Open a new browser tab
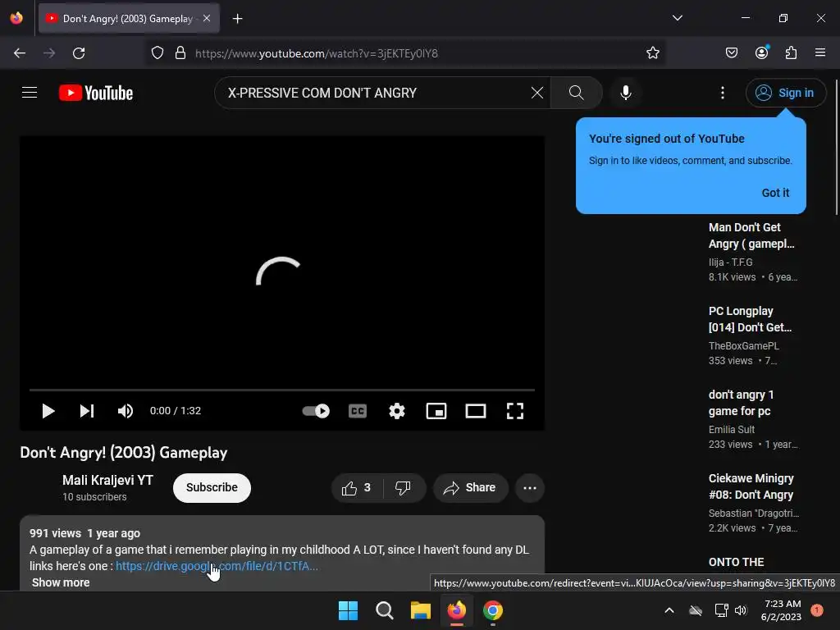The width and height of the screenshot is (840, 630). 237,19
